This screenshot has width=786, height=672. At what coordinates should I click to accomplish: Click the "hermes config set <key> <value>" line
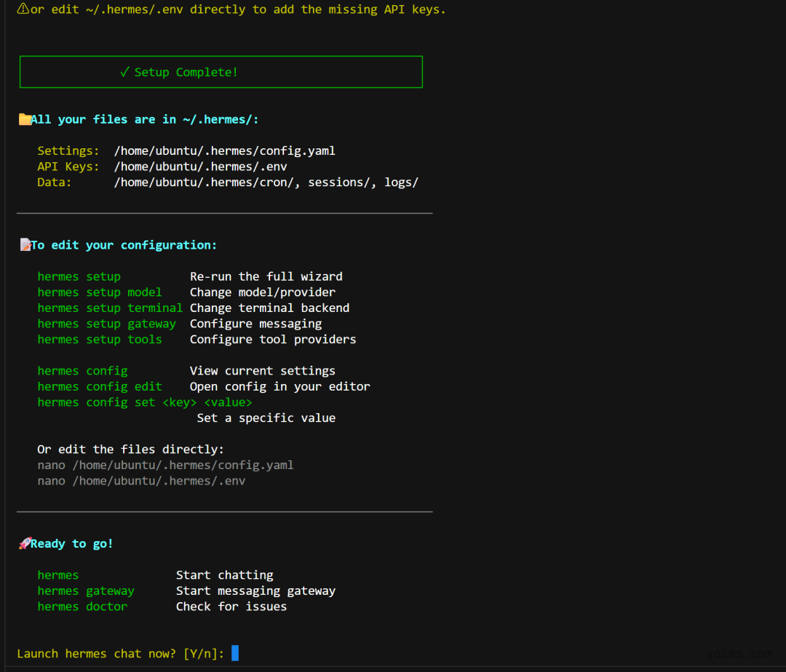(145, 402)
